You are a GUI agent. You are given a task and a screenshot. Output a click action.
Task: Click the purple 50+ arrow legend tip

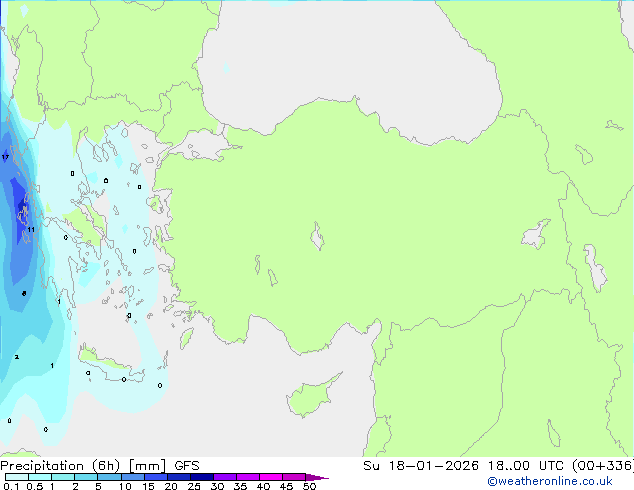point(317,477)
